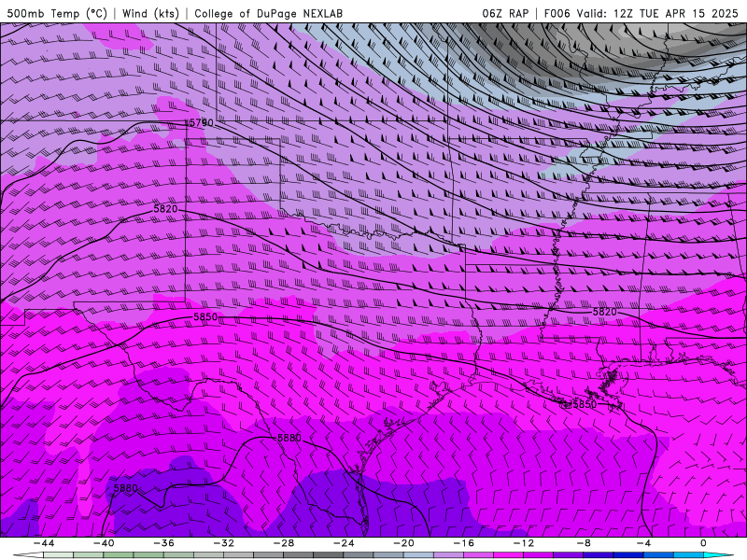Click the "Wind (kts)" header text

coord(150,13)
